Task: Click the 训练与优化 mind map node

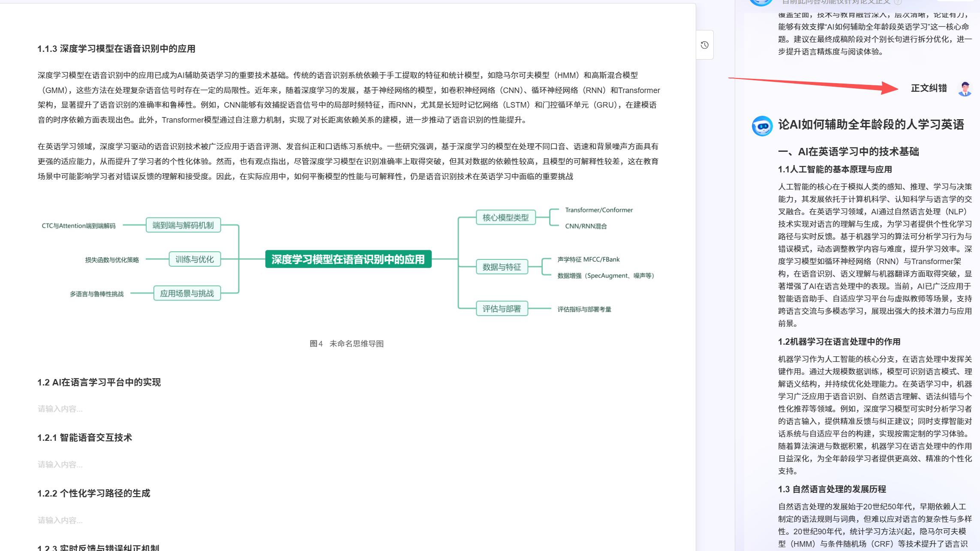Action: (x=195, y=259)
